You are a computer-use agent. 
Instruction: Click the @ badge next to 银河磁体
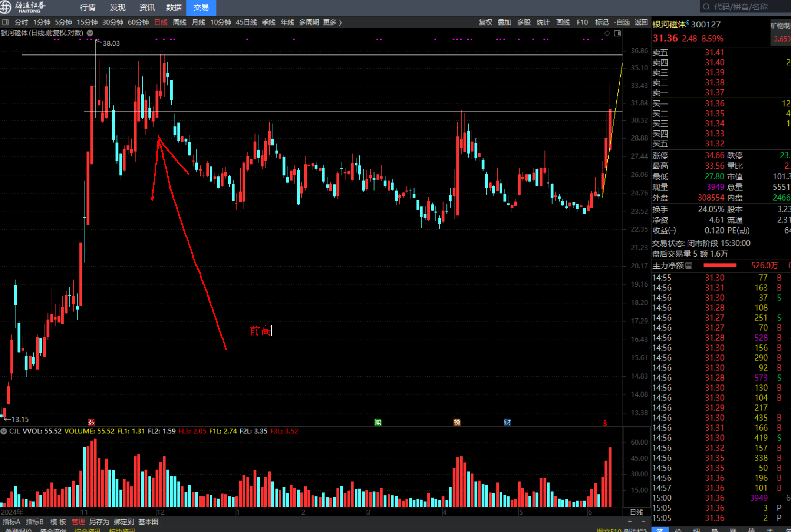(688, 22)
